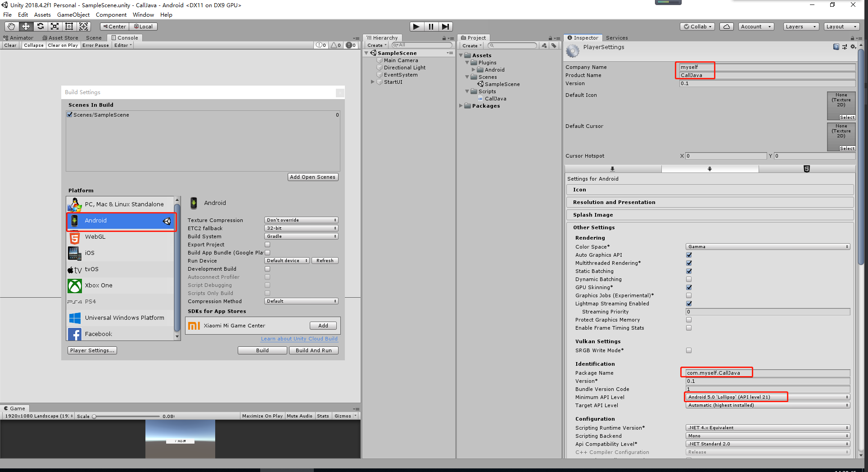
Task: Select the Rotate tool
Action: [x=41, y=26]
